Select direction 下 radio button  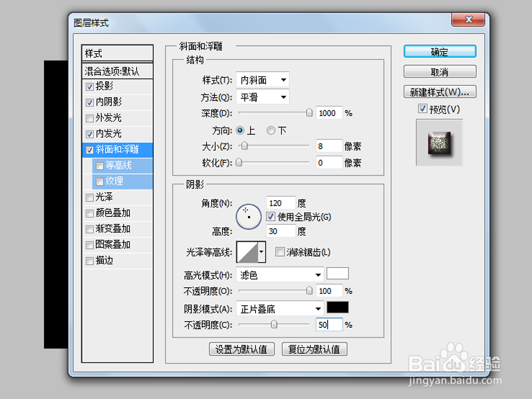[x=271, y=130]
